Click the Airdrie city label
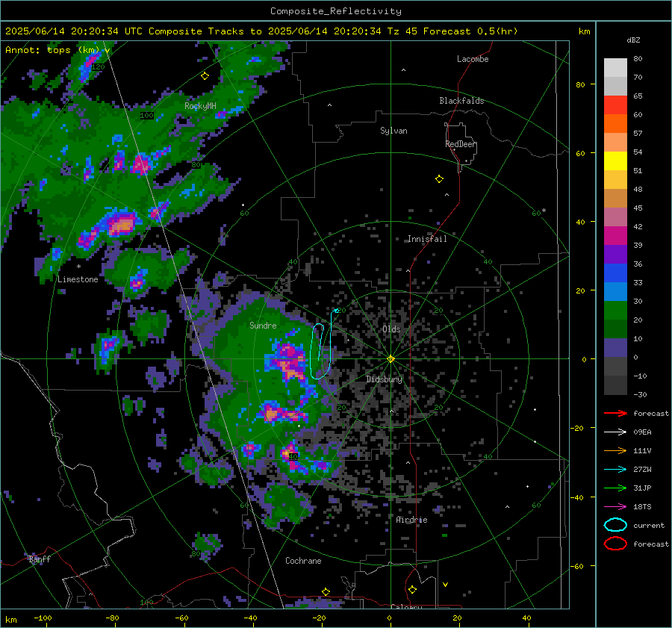 (x=411, y=520)
